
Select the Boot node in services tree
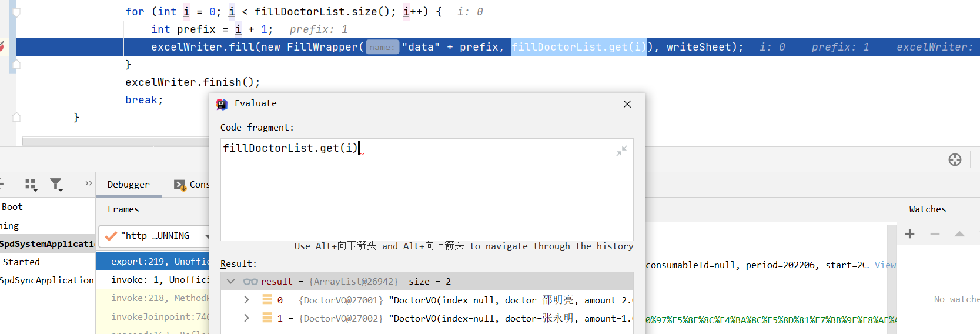(12, 207)
